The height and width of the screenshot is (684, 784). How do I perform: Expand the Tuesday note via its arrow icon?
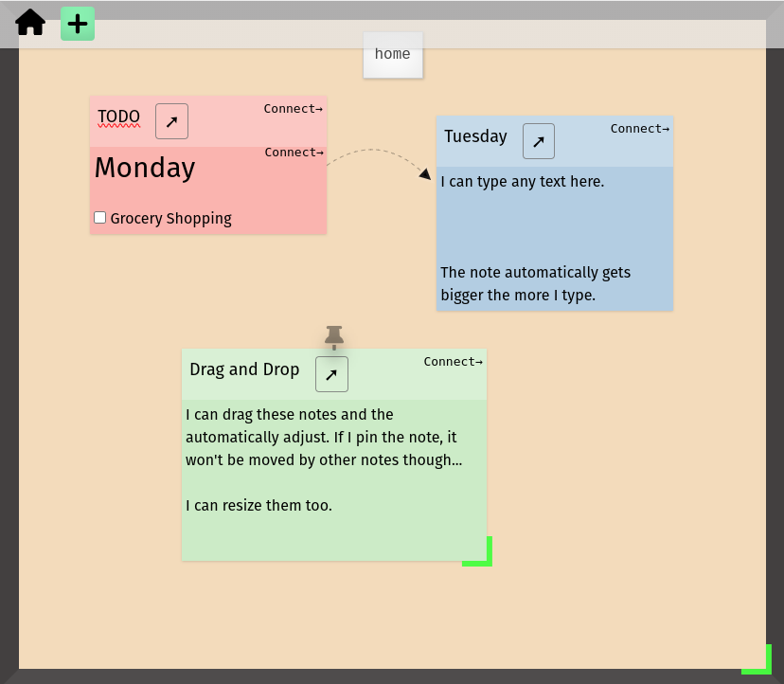[x=538, y=141]
